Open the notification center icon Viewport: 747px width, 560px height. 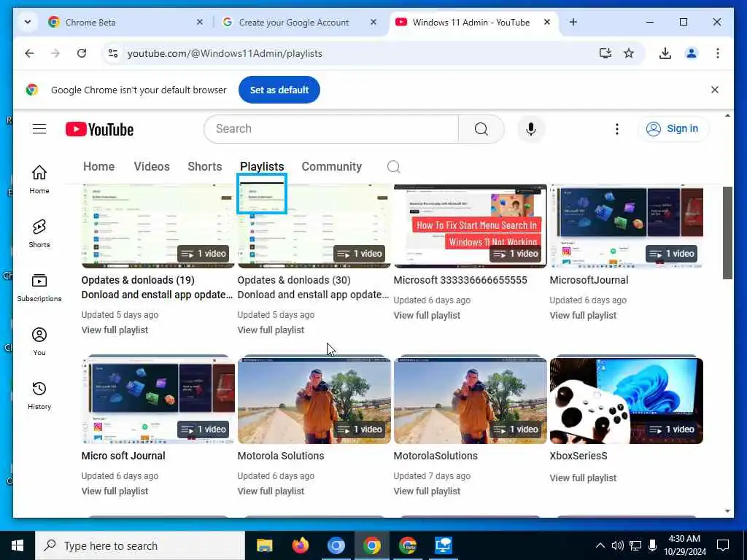[723, 545]
